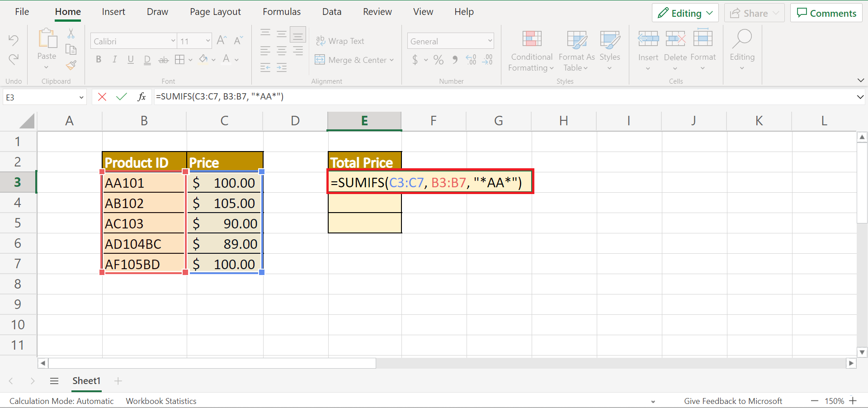Open the font name Calibri dropdown

[173, 41]
